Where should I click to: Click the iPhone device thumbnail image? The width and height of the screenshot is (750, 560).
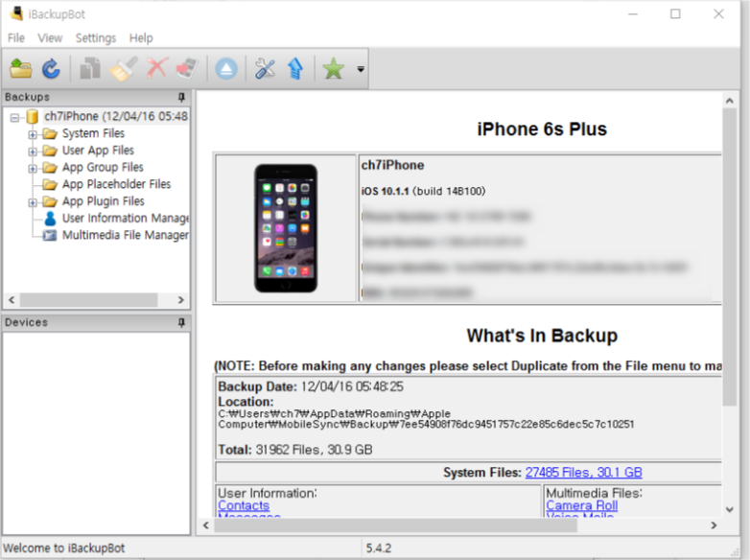286,228
